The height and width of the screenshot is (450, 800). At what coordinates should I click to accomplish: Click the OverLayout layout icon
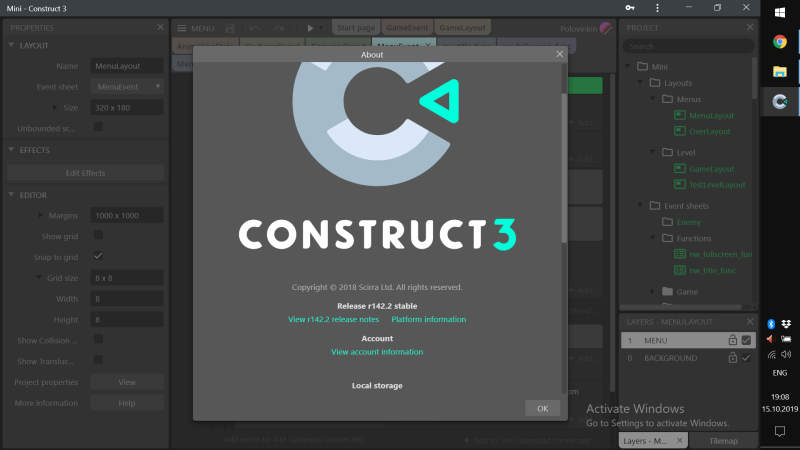click(680, 131)
